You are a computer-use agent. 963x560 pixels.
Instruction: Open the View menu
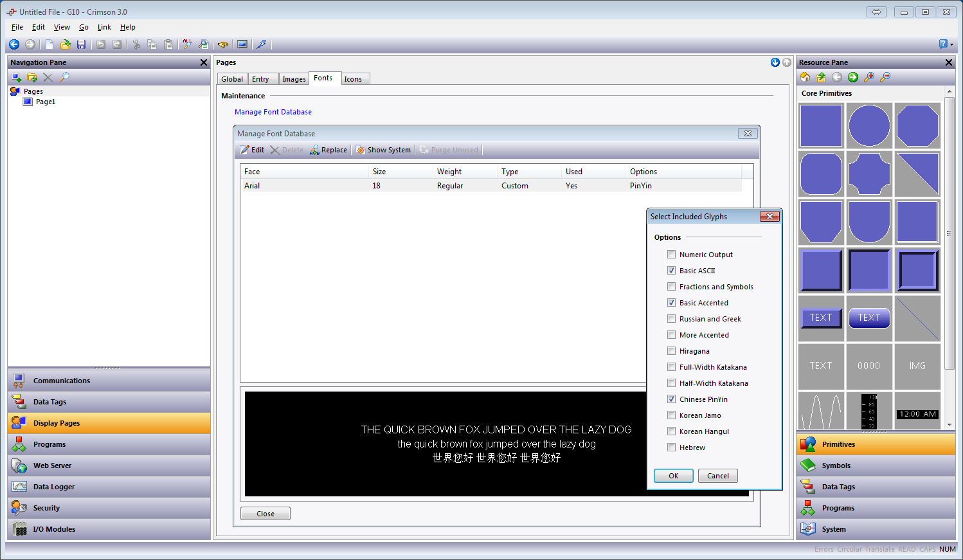click(62, 27)
